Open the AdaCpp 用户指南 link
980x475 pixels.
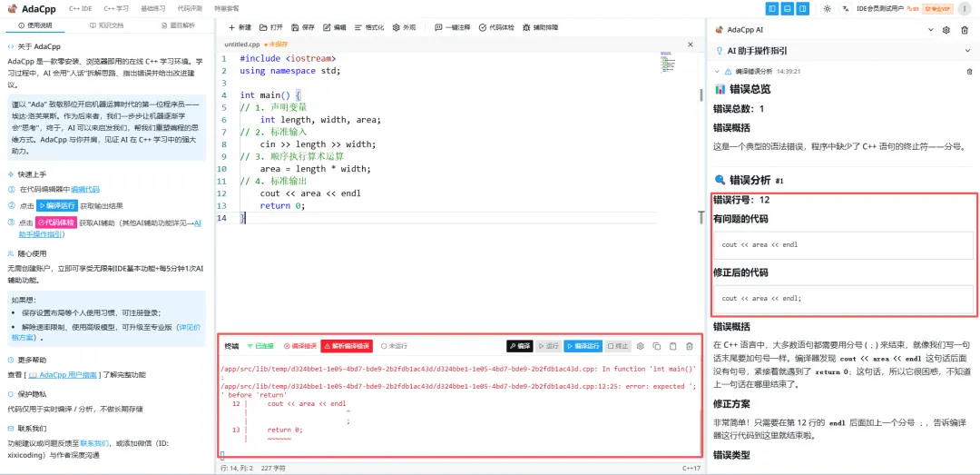64,375
